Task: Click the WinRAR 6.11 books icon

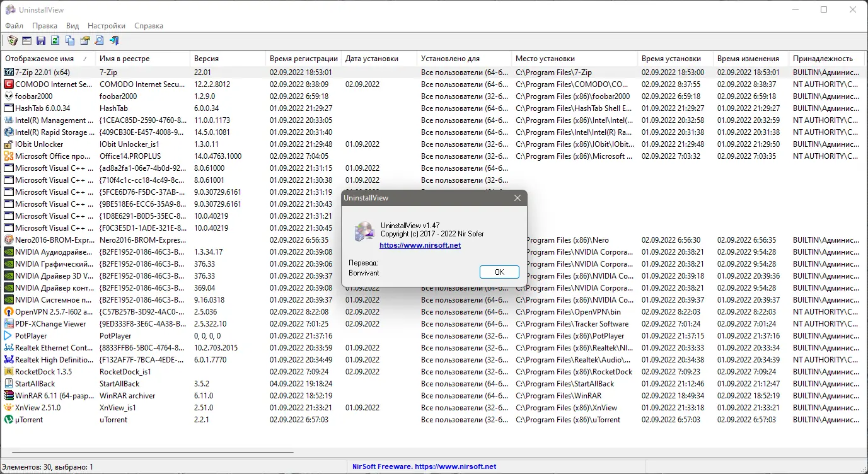Action: pos(9,396)
